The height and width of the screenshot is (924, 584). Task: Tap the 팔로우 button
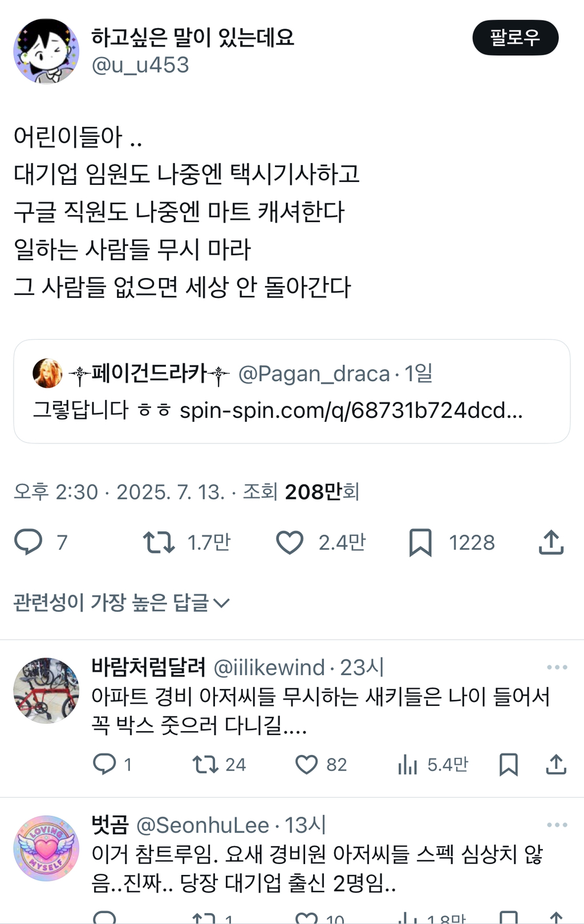click(515, 38)
